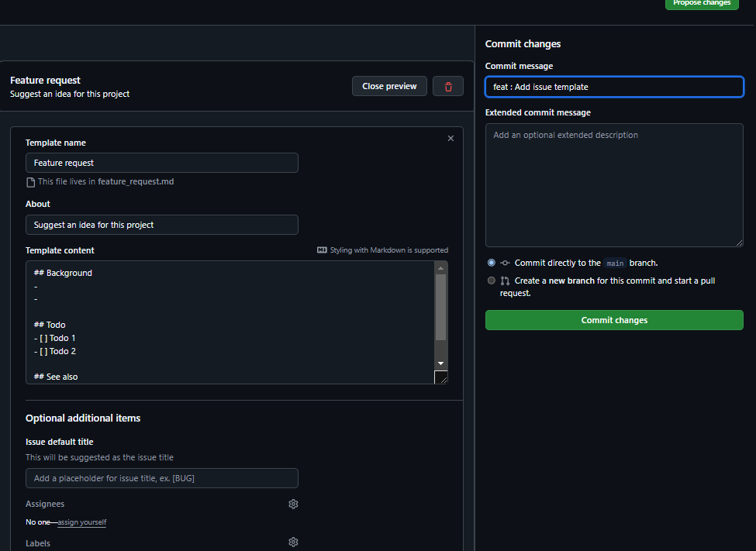The image size is (756, 551).
Task: Focus the Commit message input field
Action: click(x=614, y=87)
